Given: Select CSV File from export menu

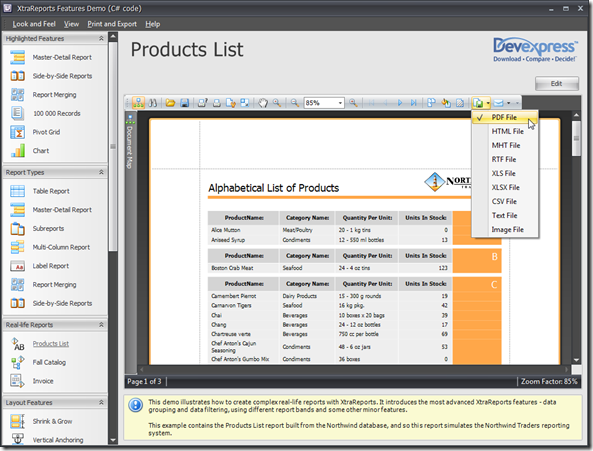Looking at the screenshot, I should pyautogui.click(x=505, y=201).
